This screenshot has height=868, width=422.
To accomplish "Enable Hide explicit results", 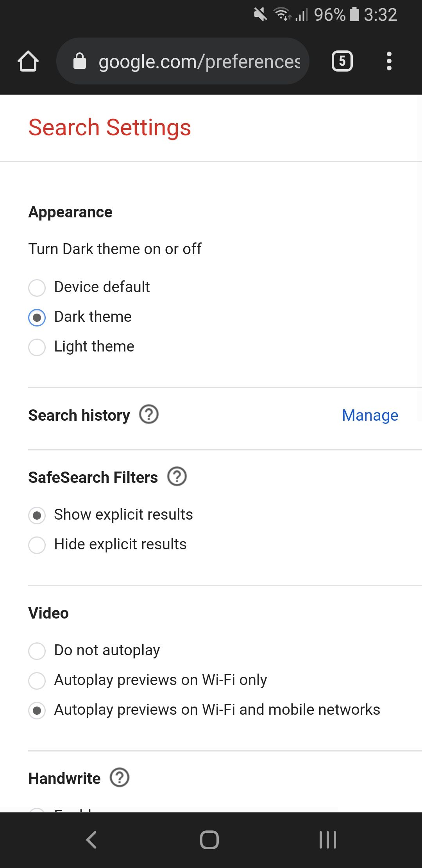I will [x=37, y=545].
